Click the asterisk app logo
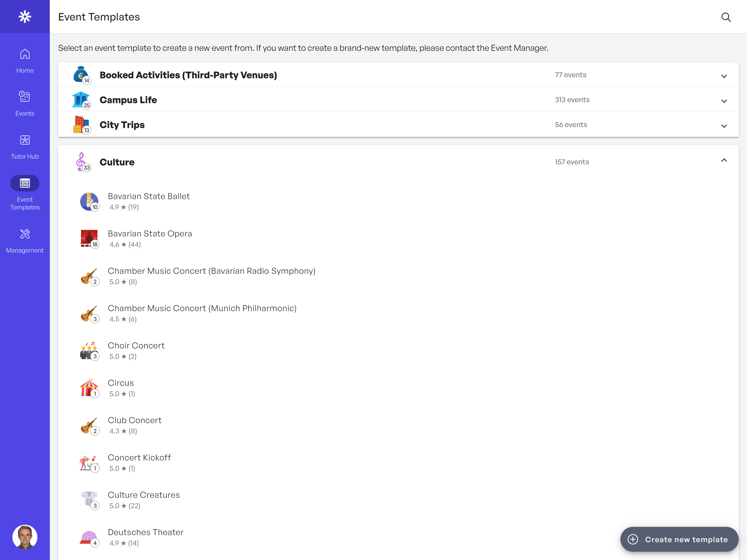This screenshot has height=560, width=747. click(x=25, y=17)
